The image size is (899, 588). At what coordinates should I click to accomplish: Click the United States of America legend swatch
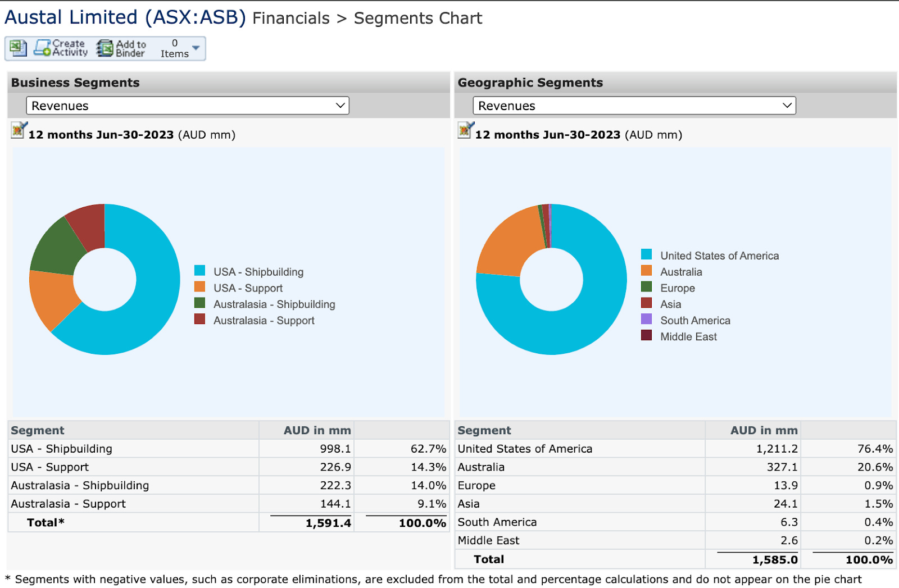point(647,254)
